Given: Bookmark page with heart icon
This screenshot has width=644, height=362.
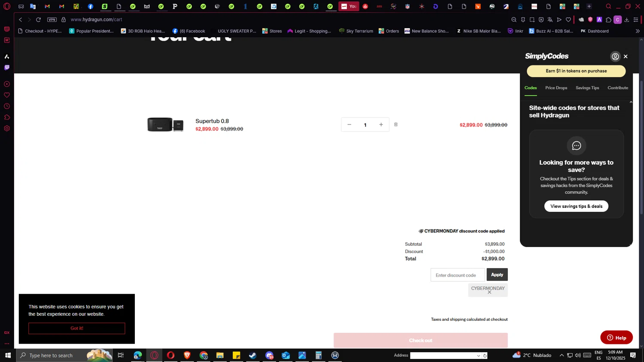Looking at the screenshot, I should (568, 20).
